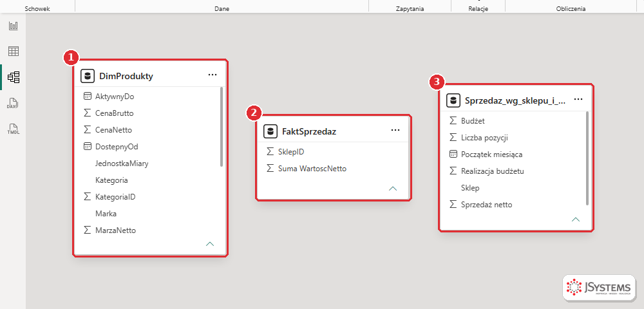Click the Obliczenia ribbon group label

click(571, 8)
